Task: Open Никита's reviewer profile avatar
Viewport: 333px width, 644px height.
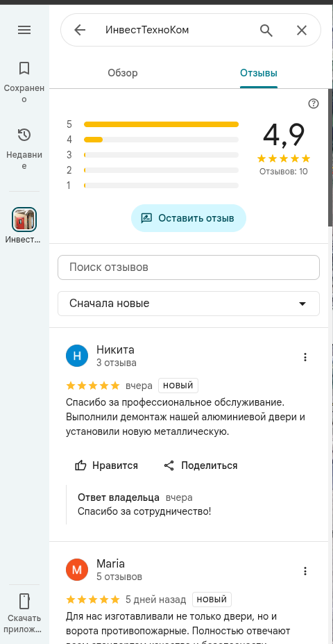Action: pos(77,356)
